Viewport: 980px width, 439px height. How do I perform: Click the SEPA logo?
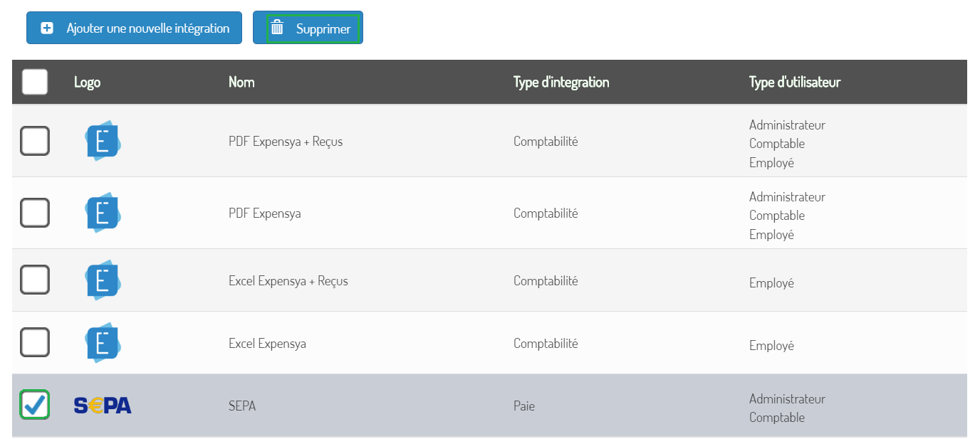(x=103, y=406)
